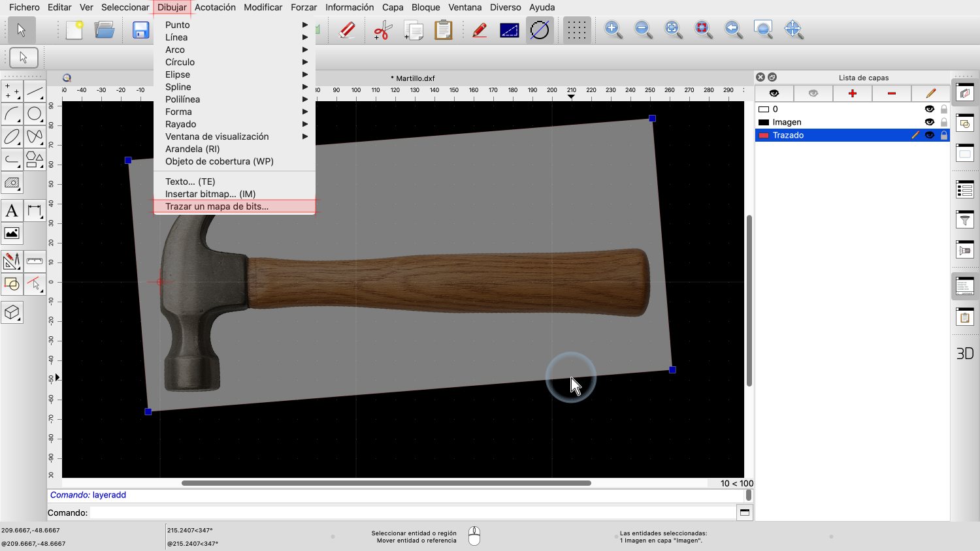Click the Zoom In magnifier icon

pos(613,30)
